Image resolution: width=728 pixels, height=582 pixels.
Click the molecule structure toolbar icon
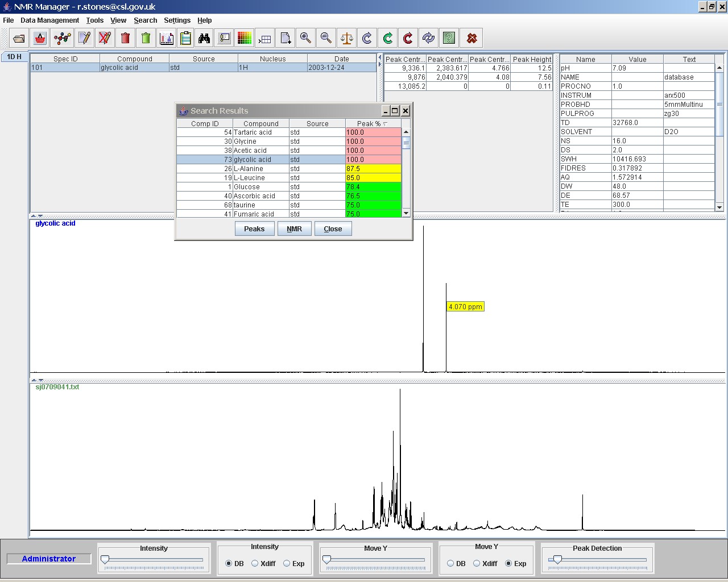coord(62,38)
